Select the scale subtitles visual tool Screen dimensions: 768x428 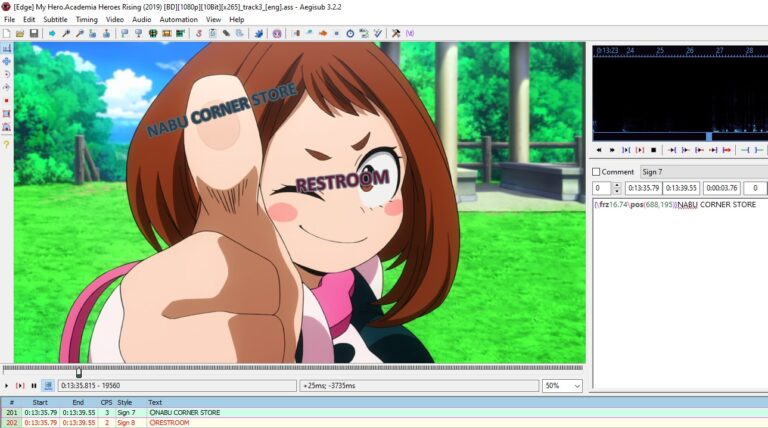tap(6, 100)
